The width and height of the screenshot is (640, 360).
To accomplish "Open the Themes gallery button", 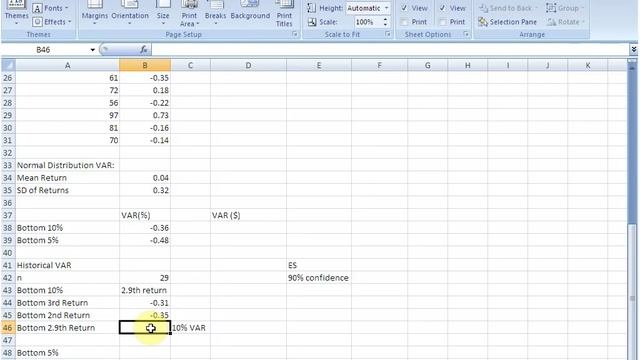I will tap(16, 13).
